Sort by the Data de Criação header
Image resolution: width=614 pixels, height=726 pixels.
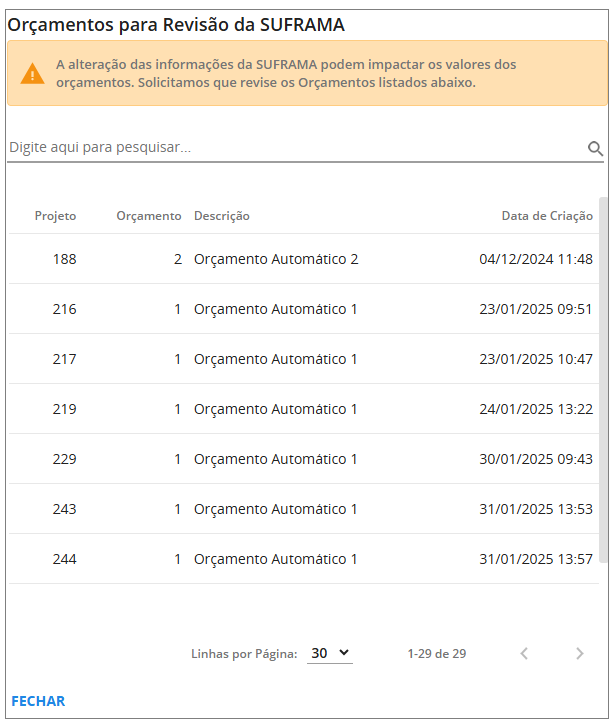point(547,216)
